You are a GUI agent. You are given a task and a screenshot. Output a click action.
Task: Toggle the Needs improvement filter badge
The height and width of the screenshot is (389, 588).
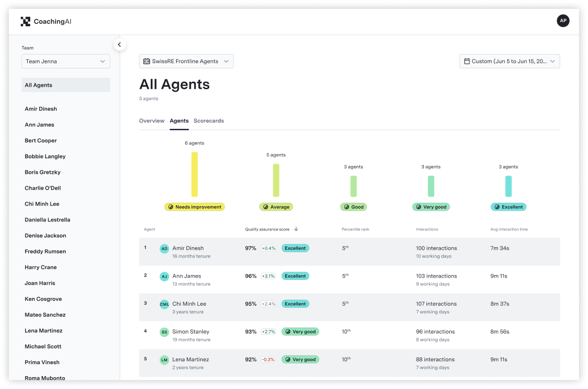click(x=194, y=207)
